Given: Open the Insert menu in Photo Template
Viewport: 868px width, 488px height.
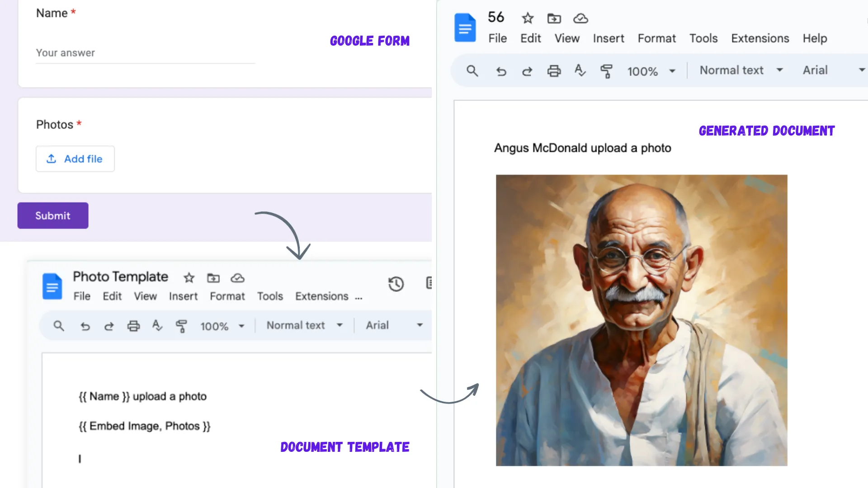Looking at the screenshot, I should [183, 296].
